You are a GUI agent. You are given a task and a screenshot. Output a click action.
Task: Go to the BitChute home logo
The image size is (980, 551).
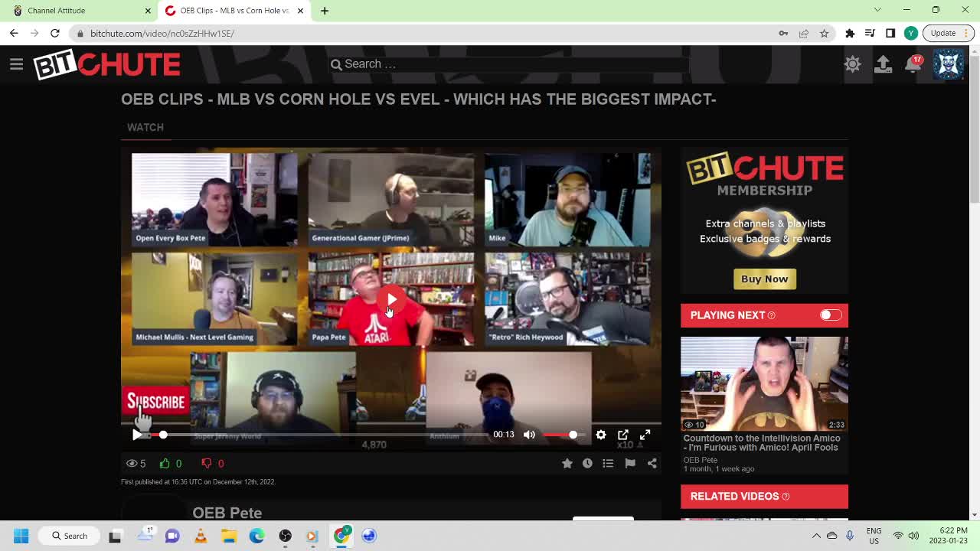point(106,64)
